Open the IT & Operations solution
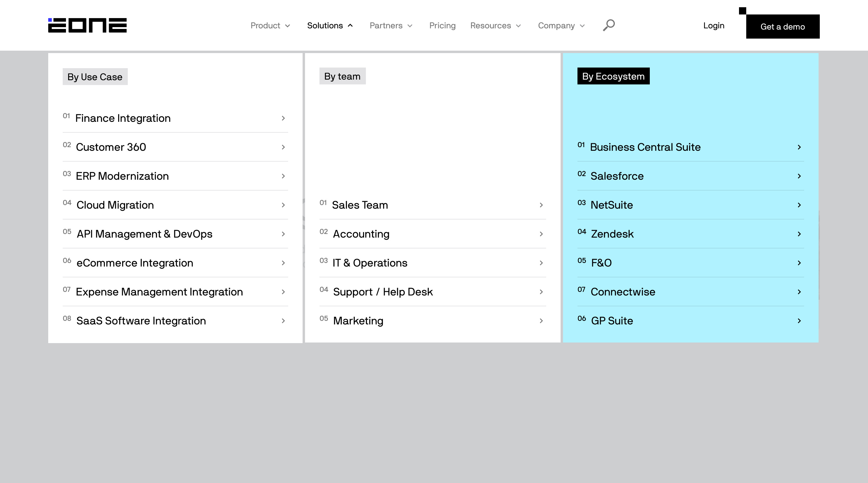868x483 pixels. pos(433,263)
